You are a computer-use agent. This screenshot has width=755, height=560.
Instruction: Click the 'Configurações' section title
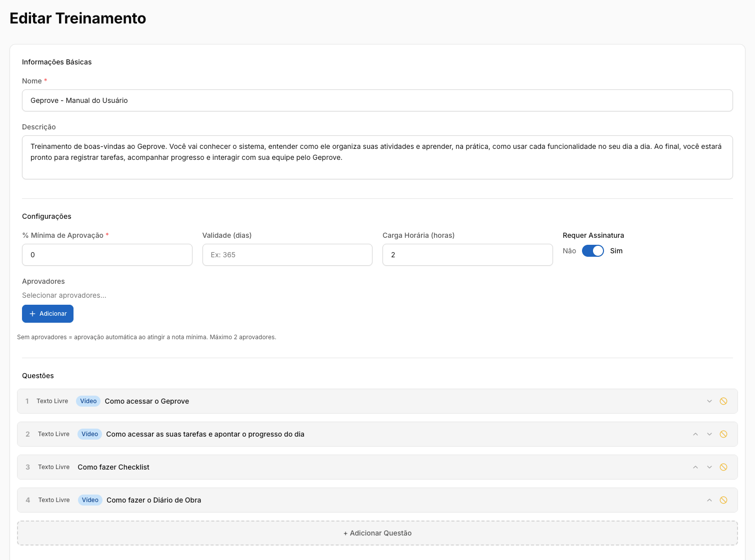46,216
